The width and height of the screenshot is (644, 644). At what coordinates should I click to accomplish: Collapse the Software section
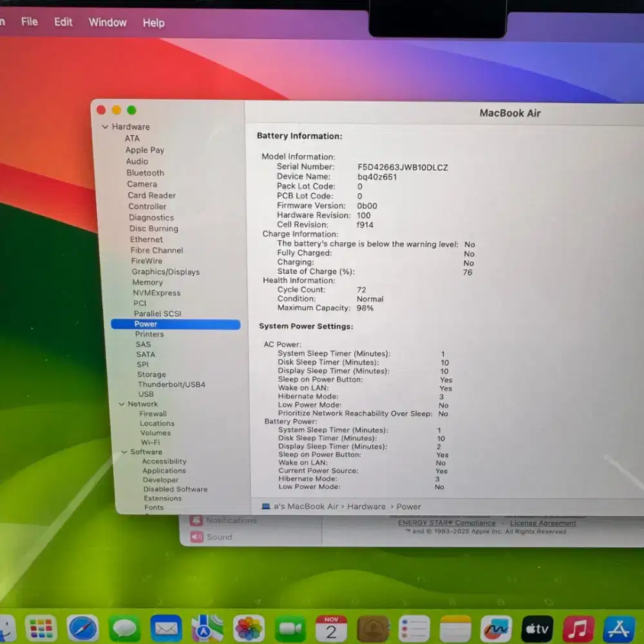tap(123, 452)
